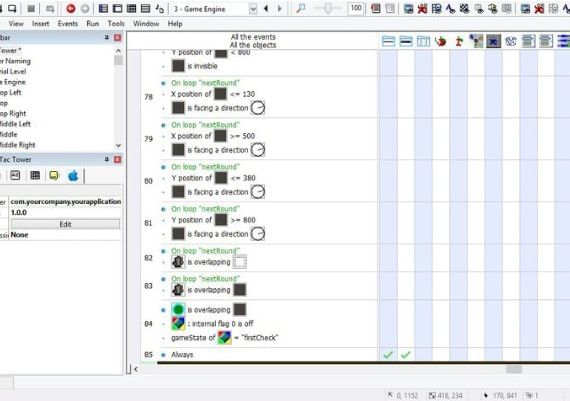
Task: Click the yellow comment icon in properties toolbar
Action: [54, 176]
